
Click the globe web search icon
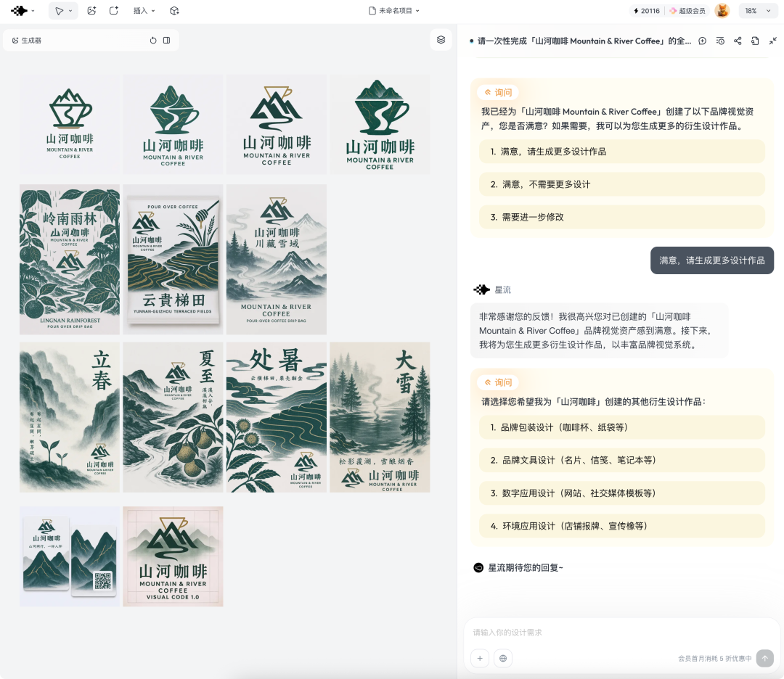[503, 658]
